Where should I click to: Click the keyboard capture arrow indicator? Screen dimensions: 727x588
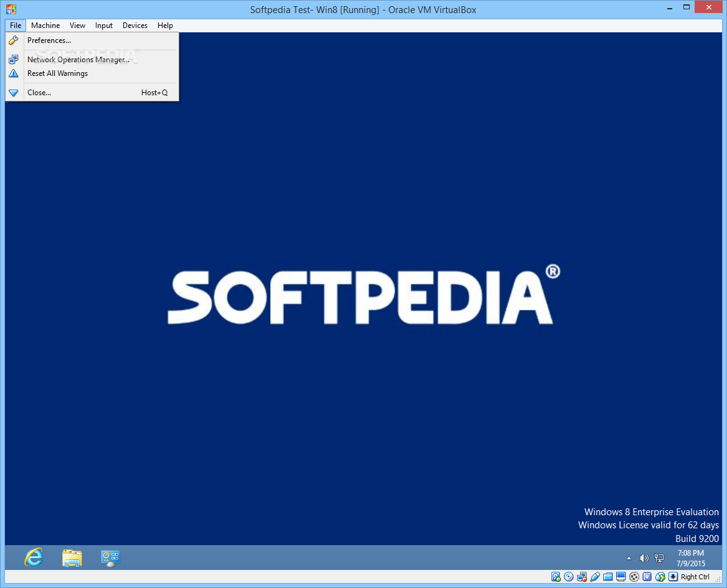click(673, 577)
